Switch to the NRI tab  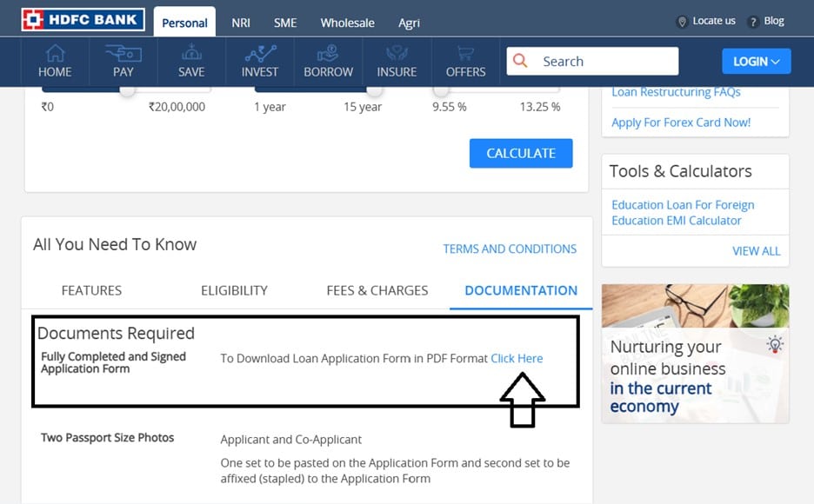[x=241, y=23]
